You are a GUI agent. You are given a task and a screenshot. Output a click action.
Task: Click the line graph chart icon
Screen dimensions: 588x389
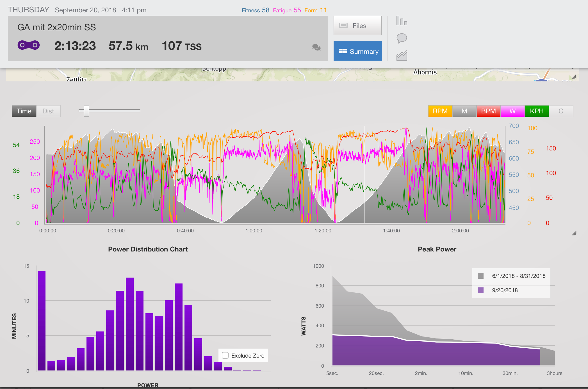[402, 55]
